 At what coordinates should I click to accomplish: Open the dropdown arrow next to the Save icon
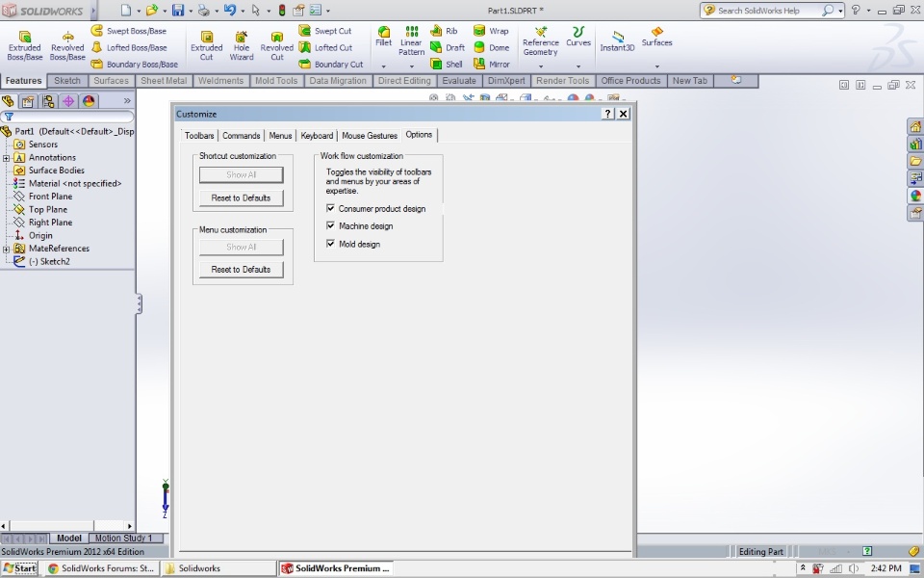coord(191,11)
